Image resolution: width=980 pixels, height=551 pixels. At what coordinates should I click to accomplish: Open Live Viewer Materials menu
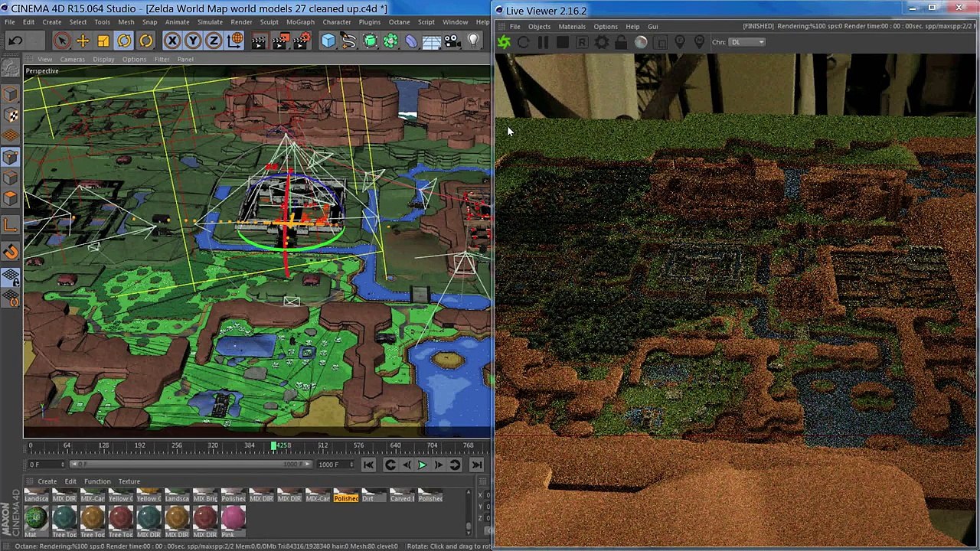(572, 27)
